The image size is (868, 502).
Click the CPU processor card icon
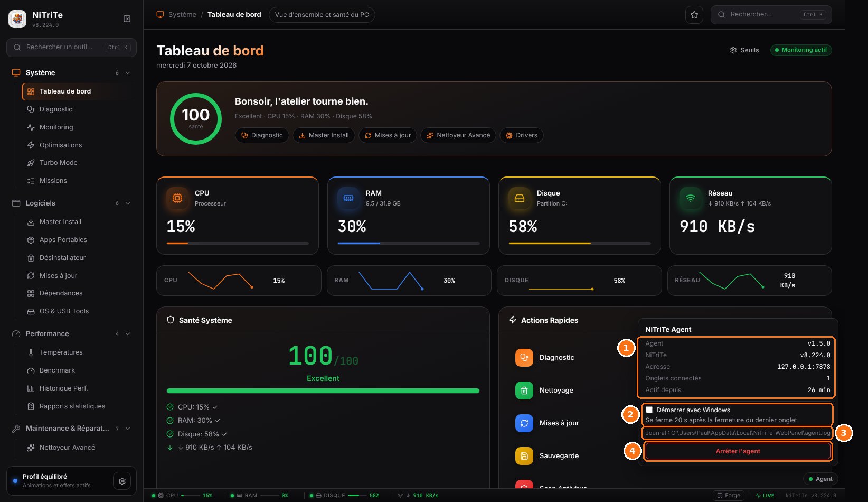click(177, 198)
